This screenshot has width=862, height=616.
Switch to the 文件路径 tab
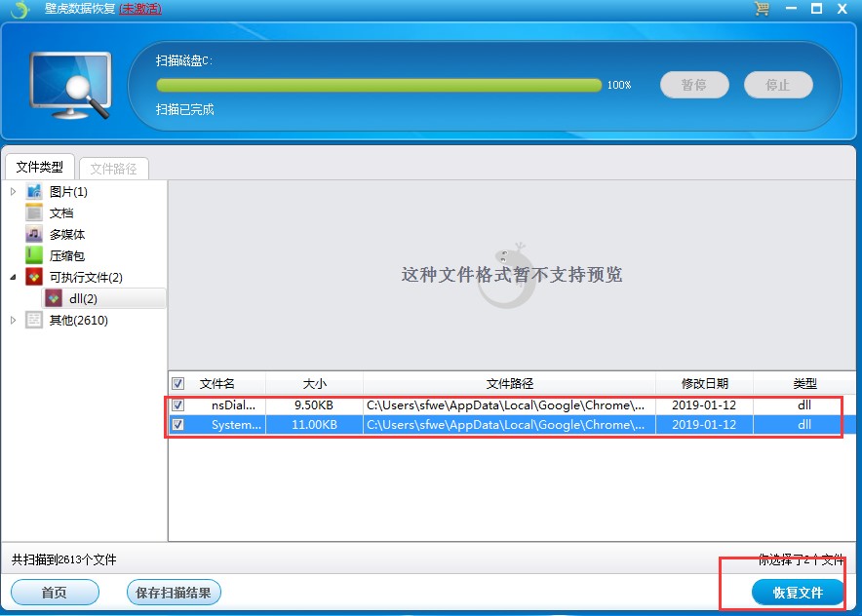coord(114,167)
